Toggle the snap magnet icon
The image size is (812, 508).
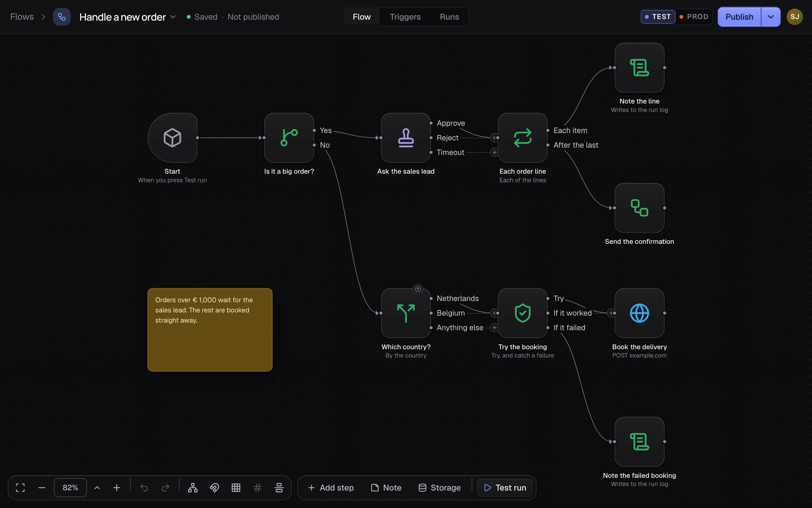pyautogui.click(x=214, y=487)
